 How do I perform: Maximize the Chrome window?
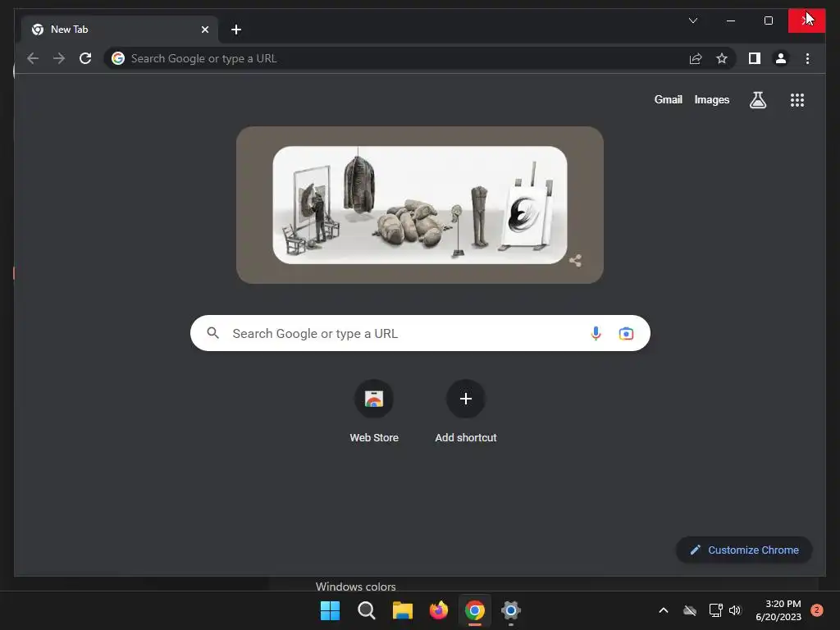(768, 21)
